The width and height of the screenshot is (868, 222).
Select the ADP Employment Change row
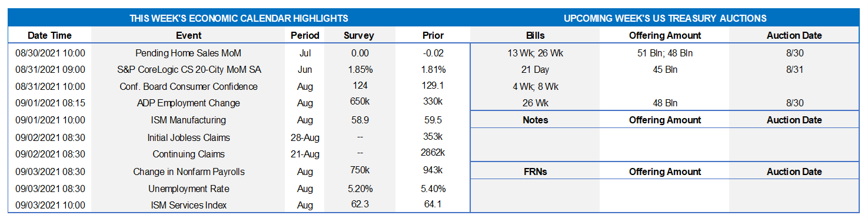point(239,103)
